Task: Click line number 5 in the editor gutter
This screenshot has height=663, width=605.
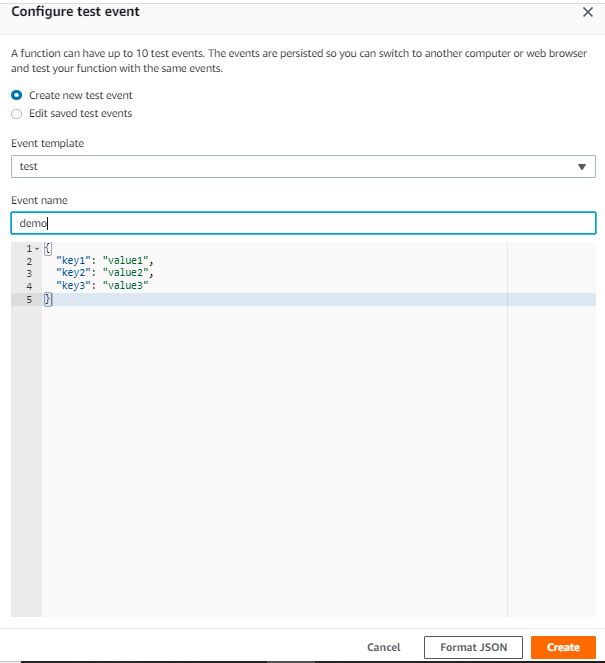Action: point(29,299)
